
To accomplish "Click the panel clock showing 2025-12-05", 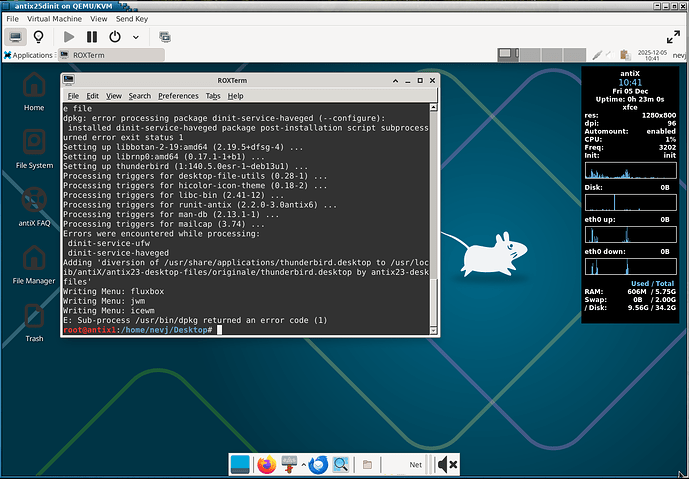I will 652,55.
